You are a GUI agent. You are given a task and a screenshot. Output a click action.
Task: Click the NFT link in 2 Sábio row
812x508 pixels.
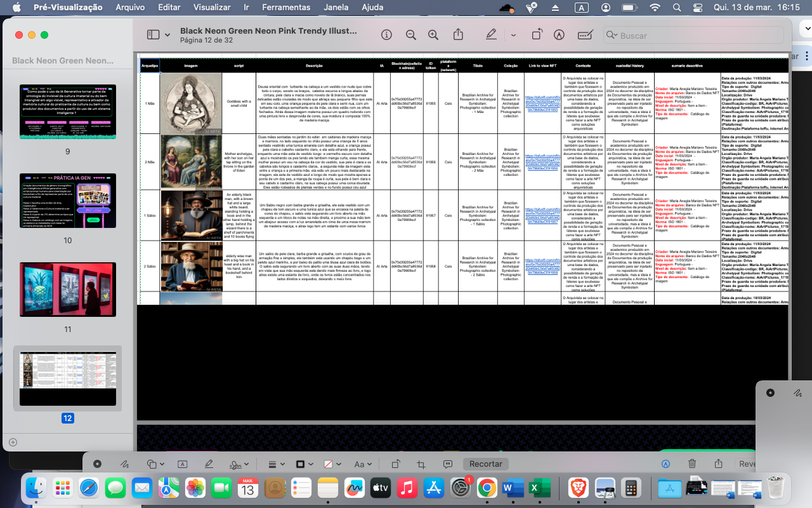543,266
